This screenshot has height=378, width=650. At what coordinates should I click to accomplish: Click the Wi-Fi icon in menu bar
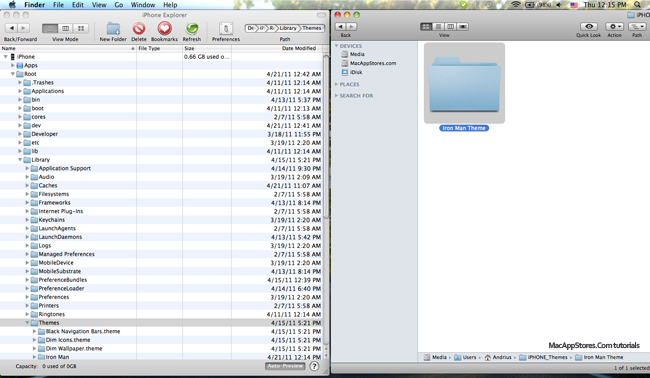(516, 5)
